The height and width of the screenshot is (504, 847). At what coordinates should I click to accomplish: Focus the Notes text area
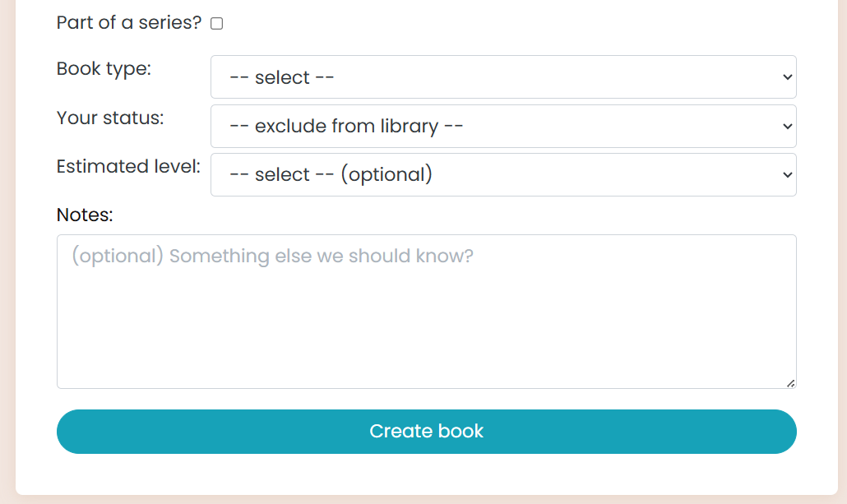point(427,311)
